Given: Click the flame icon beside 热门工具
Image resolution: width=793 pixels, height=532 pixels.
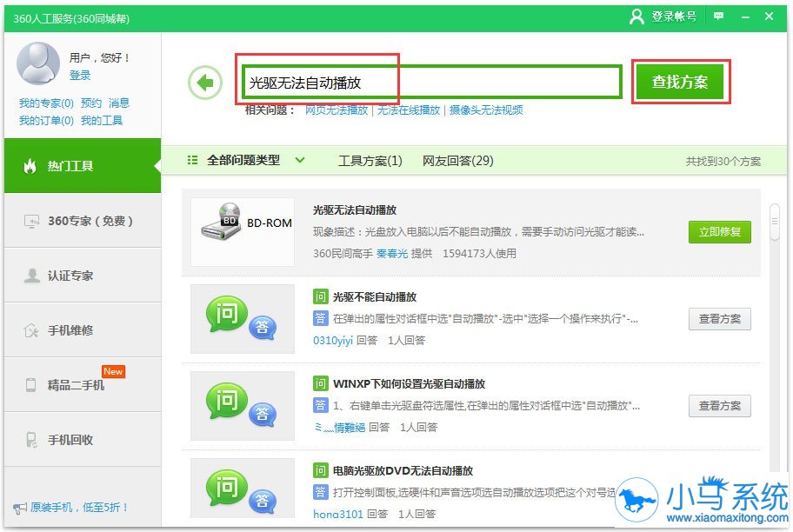Looking at the screenshot, I should (x=30, y=166).
